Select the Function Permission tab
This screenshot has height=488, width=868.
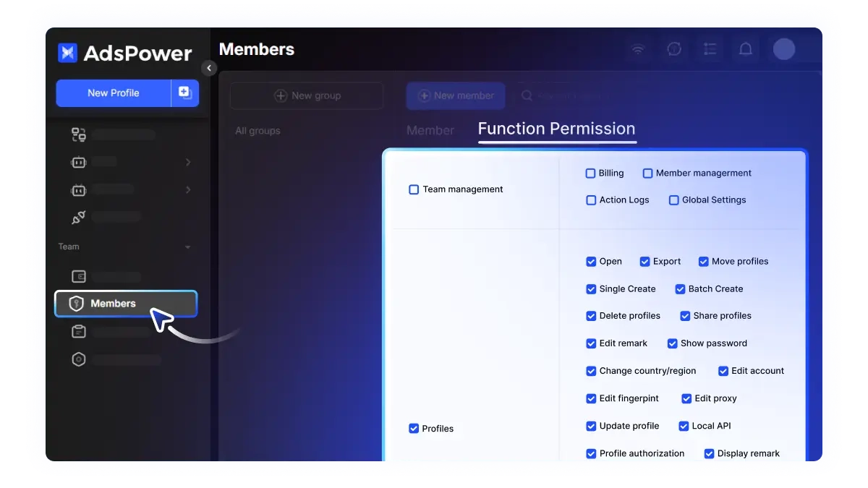pyautogui.click(x=557, y=129)
